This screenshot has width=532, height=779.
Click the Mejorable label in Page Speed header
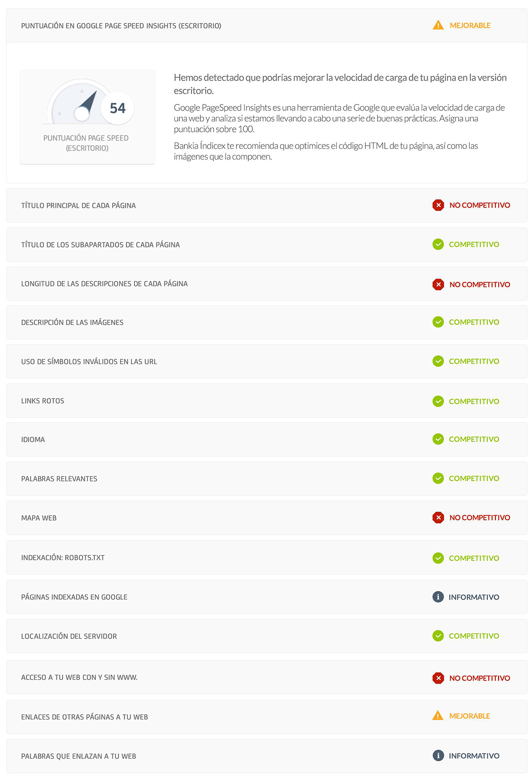pyautogui.click(x=470, y=26)
